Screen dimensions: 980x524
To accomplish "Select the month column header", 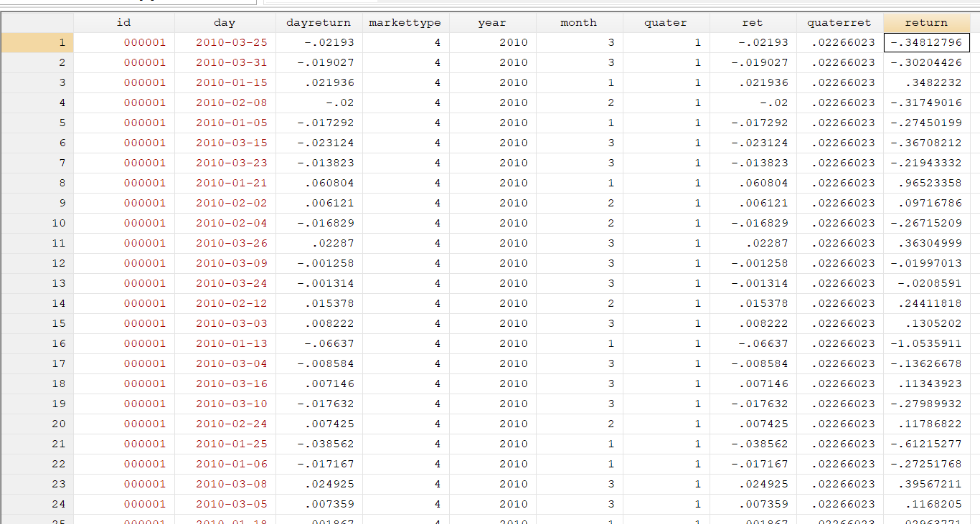I will (579, 22).
